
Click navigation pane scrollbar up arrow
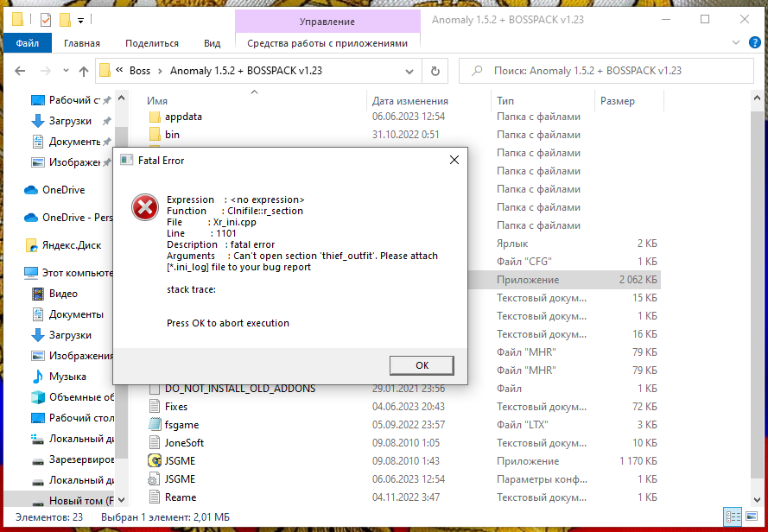pos(122,98)
